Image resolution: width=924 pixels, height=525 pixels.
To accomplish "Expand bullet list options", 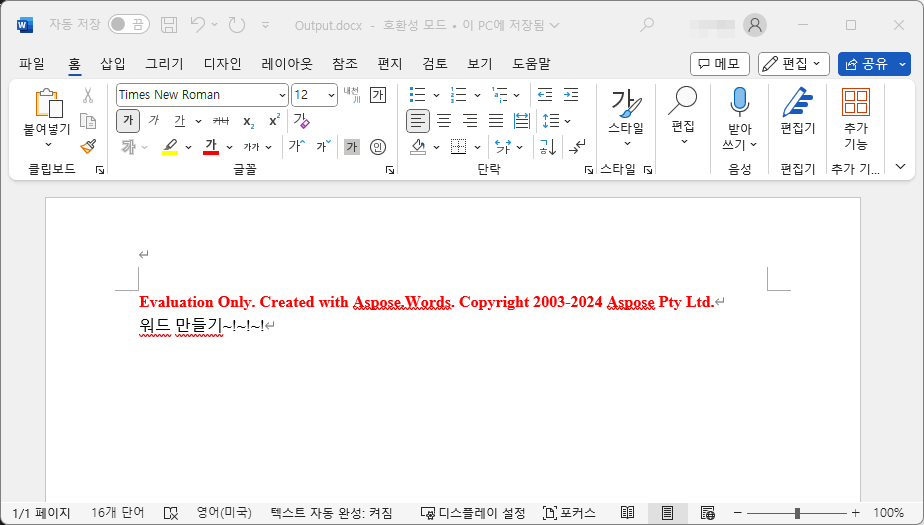I will click(437, 95).
